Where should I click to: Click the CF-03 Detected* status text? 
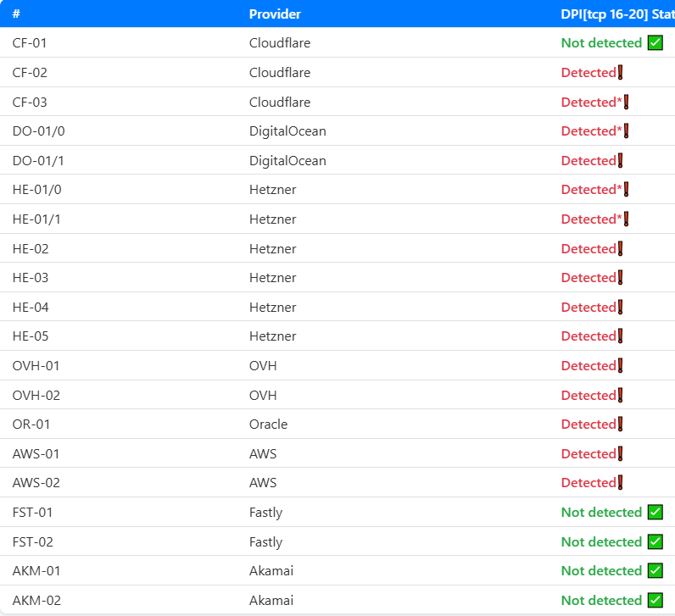[x=591, y=103]
